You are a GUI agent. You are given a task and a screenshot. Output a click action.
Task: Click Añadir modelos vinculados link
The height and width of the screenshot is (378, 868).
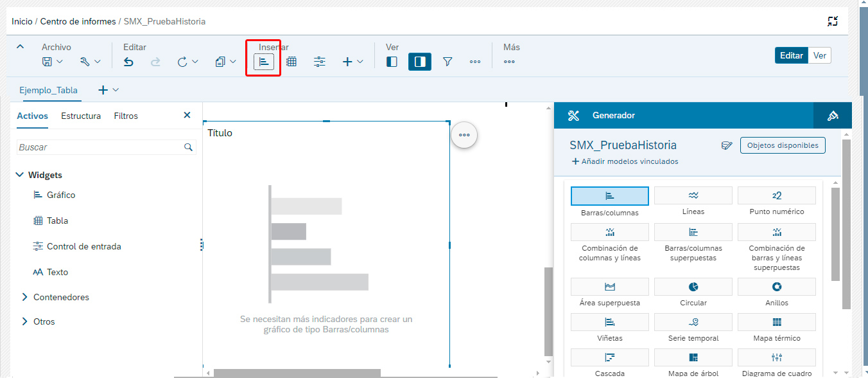625,161
